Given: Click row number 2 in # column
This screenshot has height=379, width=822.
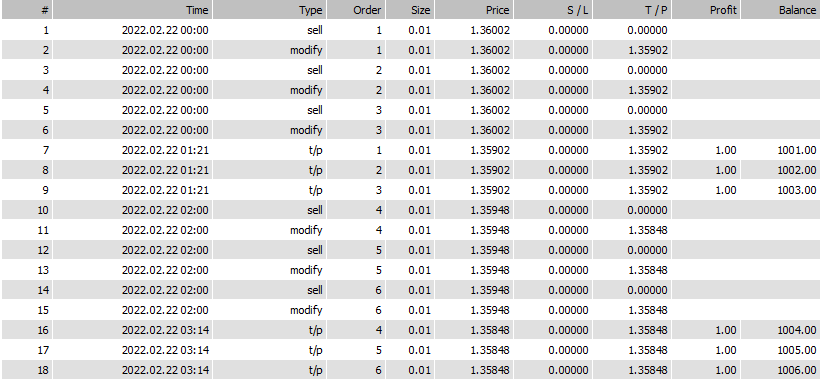Looking at the screenshot, I should 46,50.
